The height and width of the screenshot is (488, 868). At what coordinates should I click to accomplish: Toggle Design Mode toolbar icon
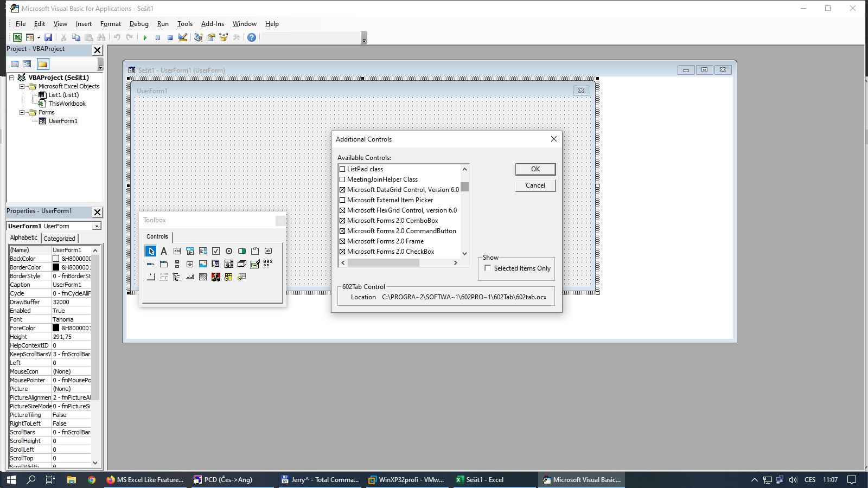(183, 37)
